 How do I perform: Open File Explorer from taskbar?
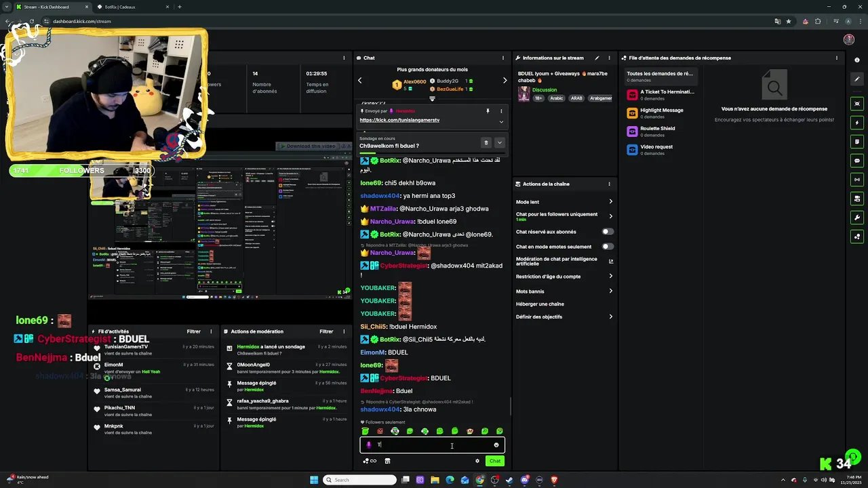[x=435, y=480]
